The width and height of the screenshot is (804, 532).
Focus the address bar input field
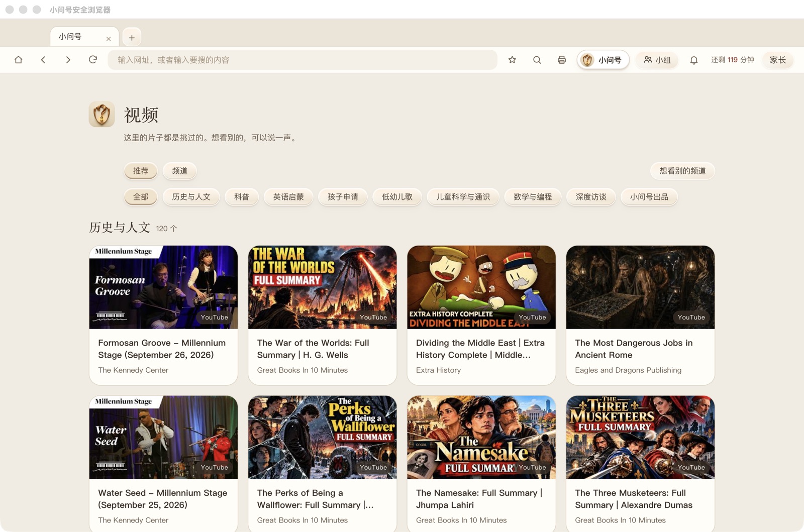click(x=303, y=60)
